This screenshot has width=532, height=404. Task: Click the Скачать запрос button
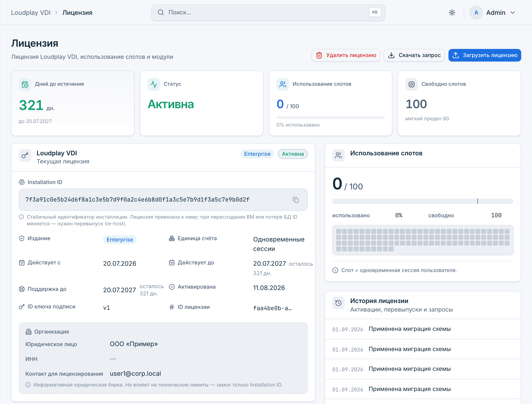pos(414,55)
